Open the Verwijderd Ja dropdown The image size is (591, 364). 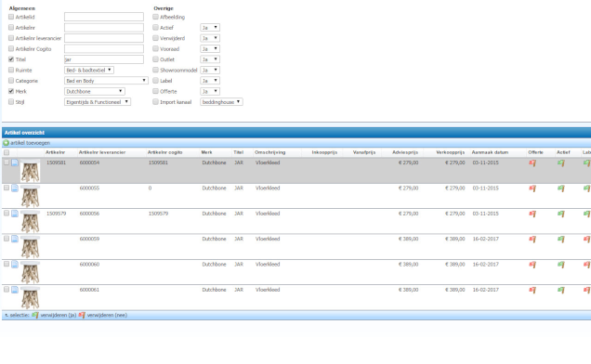coord(210,38)
